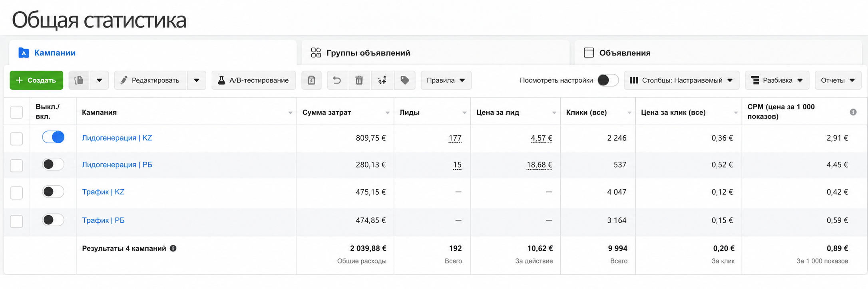This screenshot has height=289, width=868.
Task: Open the clipboard billing icon button
Action: click(311, 80)
